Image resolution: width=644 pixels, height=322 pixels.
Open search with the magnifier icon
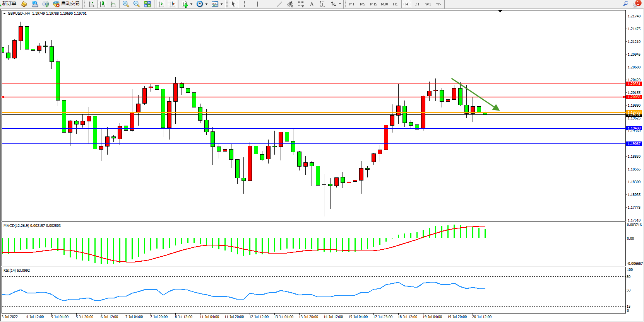point(625,4)
